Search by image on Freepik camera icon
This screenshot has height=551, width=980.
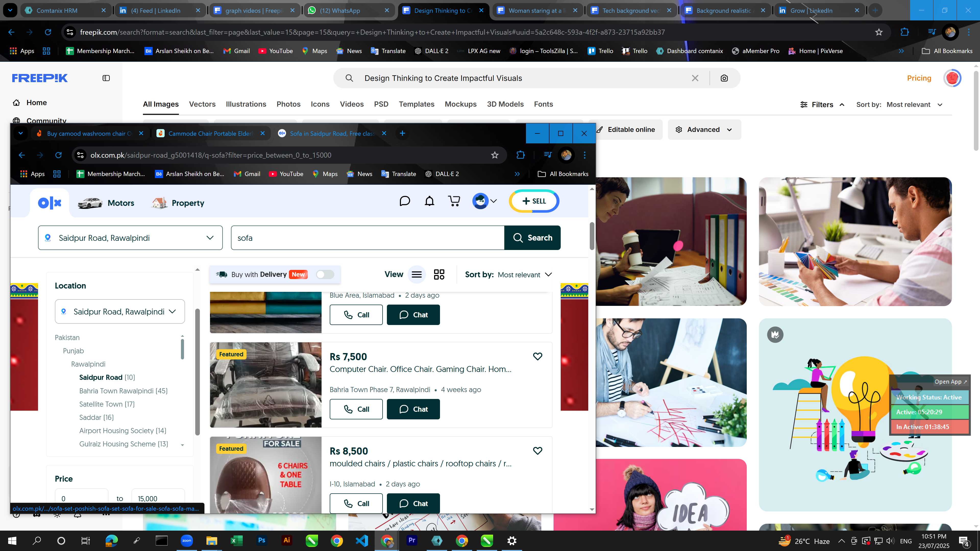[x=724, y=78]
